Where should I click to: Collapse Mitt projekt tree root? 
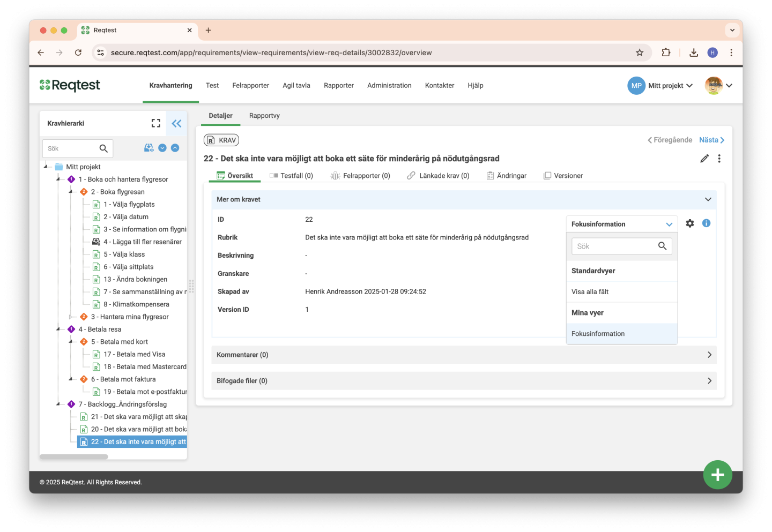[x=46, y=167]
